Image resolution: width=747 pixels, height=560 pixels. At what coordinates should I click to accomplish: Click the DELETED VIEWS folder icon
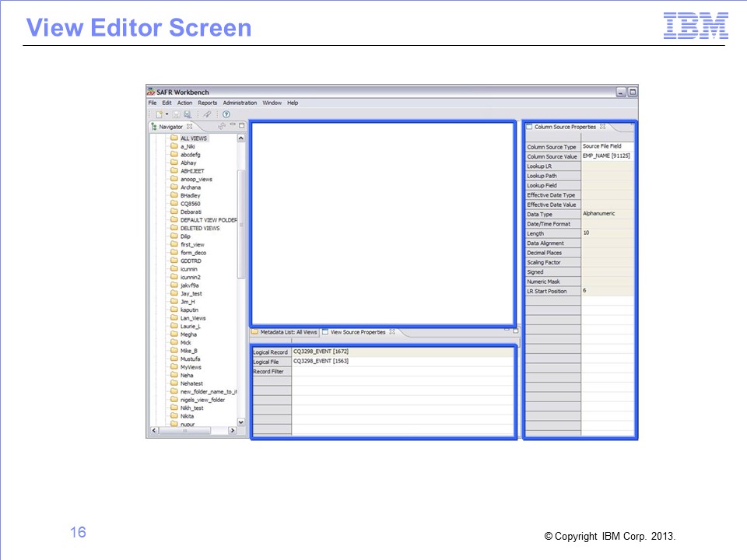pos(174,228)
